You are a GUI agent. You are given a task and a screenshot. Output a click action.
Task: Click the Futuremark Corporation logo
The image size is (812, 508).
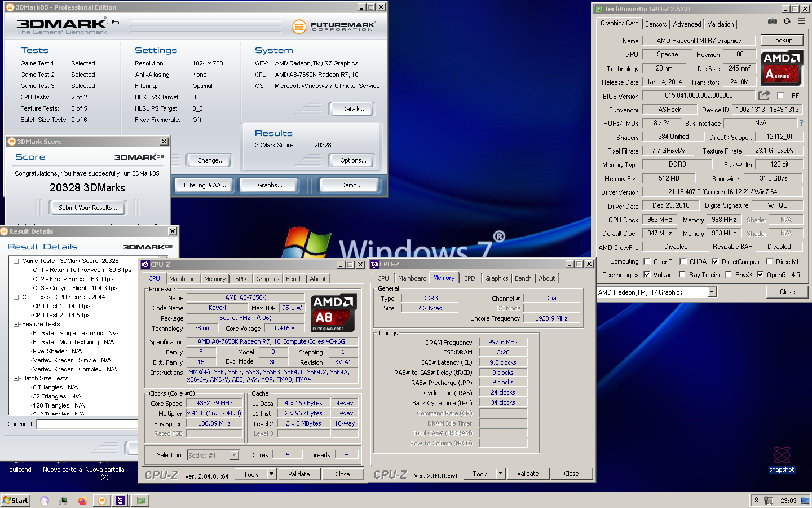[334, 27]
